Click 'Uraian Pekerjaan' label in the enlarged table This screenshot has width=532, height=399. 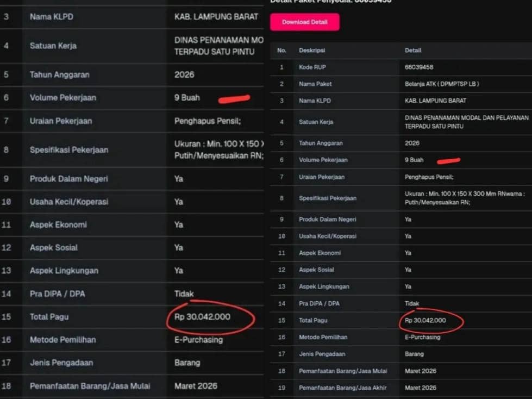(x=61, y=121)
